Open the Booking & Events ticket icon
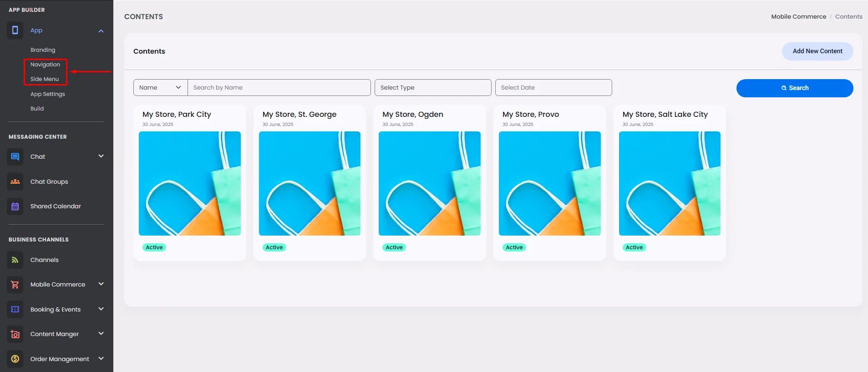The width and height of the screenshot is (868, 372). coord(15,309)
